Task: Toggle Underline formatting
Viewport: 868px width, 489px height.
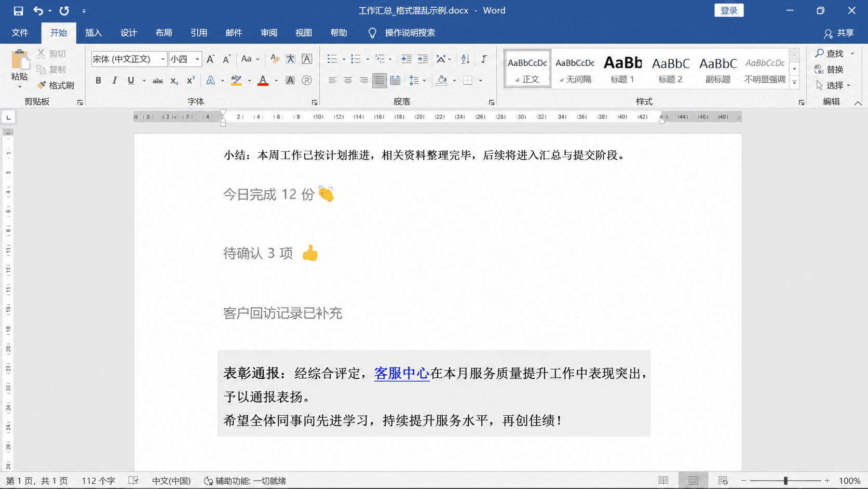Action: (131, 80)
